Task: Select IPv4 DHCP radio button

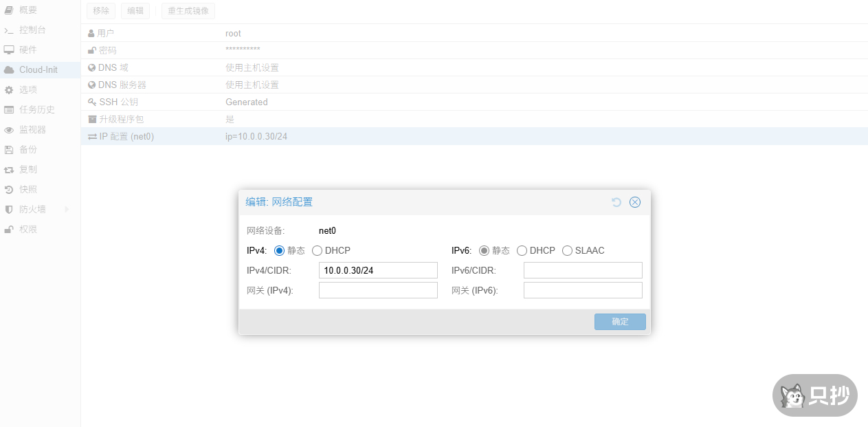Action: point(317,251)
